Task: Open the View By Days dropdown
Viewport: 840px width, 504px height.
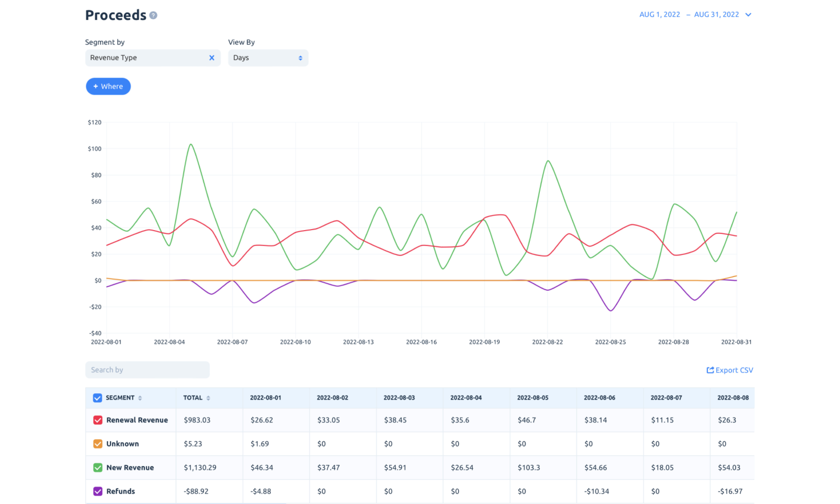Action: click(268, 58)
